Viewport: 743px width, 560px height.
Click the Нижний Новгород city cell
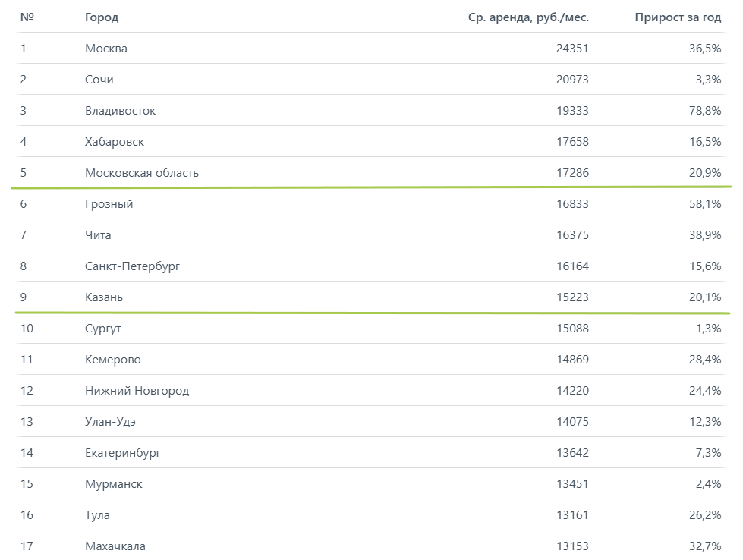pos(137,391)
